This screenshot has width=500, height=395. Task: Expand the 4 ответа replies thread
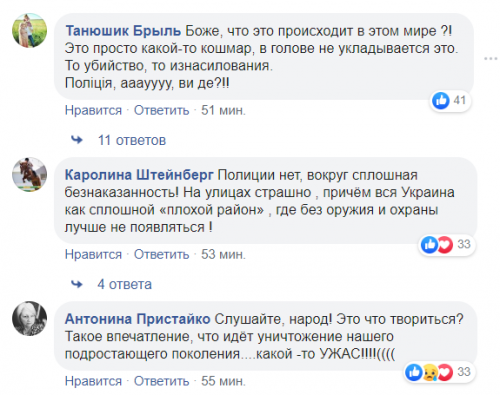click(124, 284)
